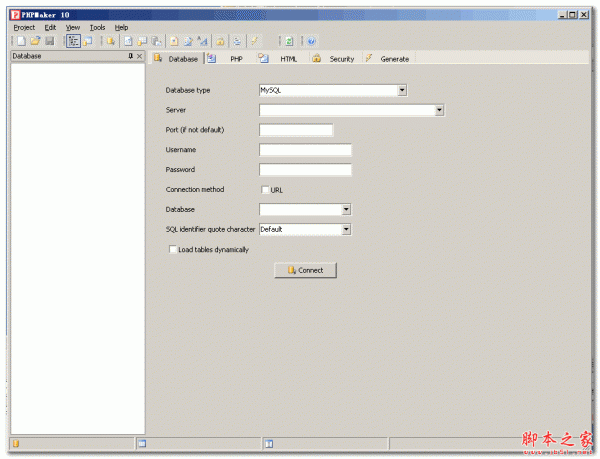
Task: Click the New Project toolbar icon
Action: click(21, 41)
